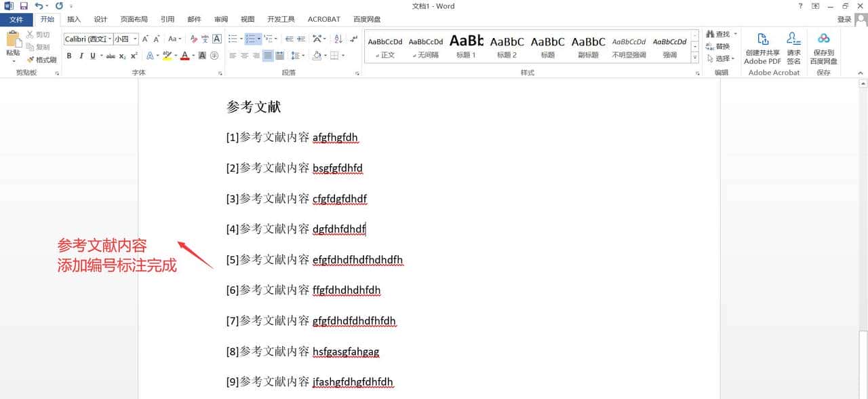Viewport: 868px width, 399px height.
Task: Click the Save icon on Quick Access Toolbar
Action: pyautogui.click(x=24, y=5)
